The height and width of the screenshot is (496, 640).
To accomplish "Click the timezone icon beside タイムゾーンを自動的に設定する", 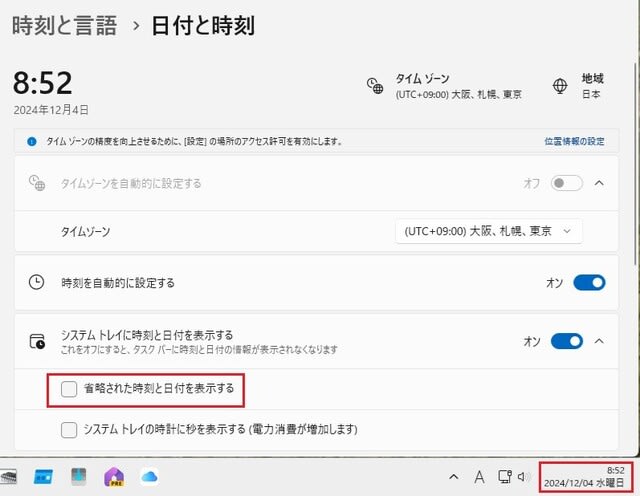I will click(37, 183).
